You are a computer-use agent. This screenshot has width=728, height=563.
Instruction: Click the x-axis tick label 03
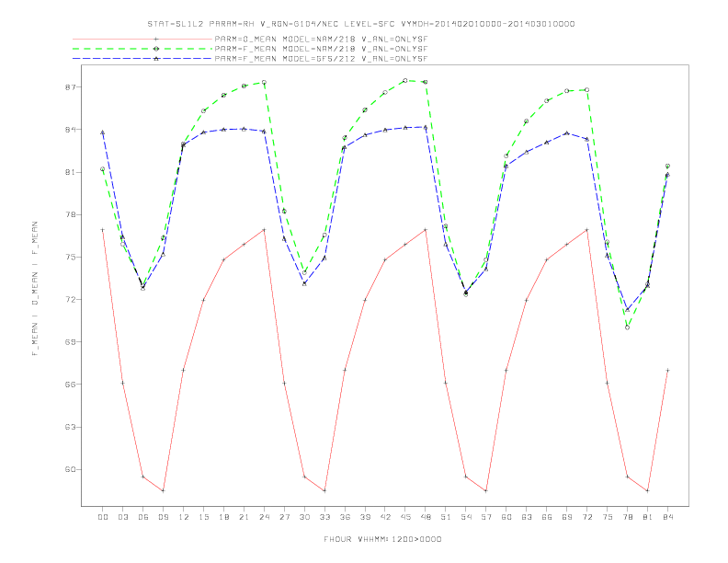(x=122, y=517)
